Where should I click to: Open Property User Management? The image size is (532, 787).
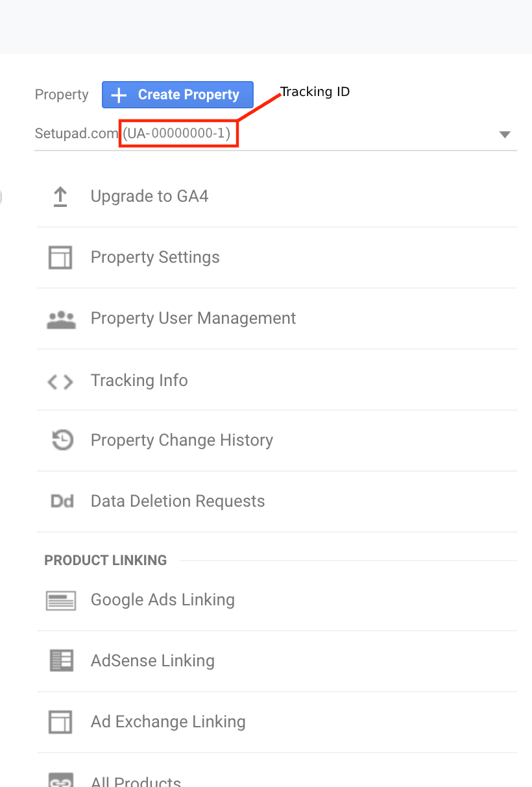(193, 318)
